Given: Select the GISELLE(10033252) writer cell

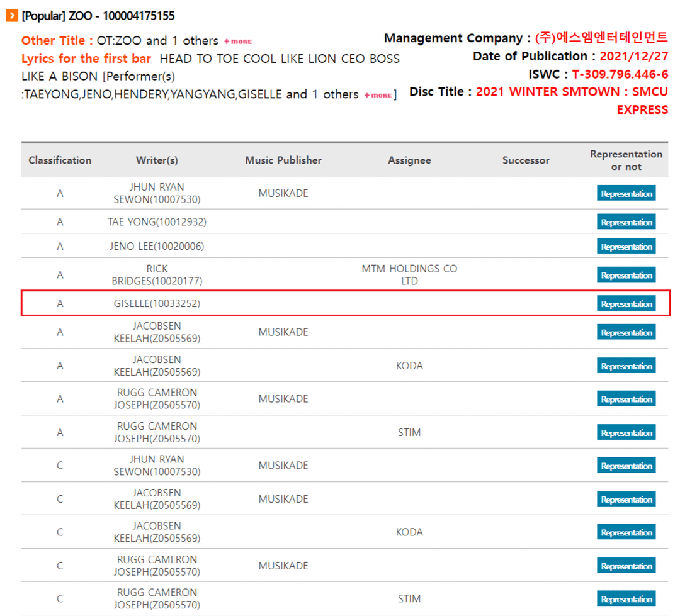Looking at the screenshot, I should pos(157,304).
